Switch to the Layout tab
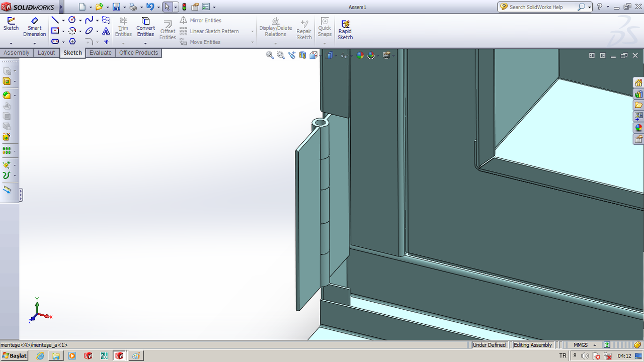 (46, 53)
